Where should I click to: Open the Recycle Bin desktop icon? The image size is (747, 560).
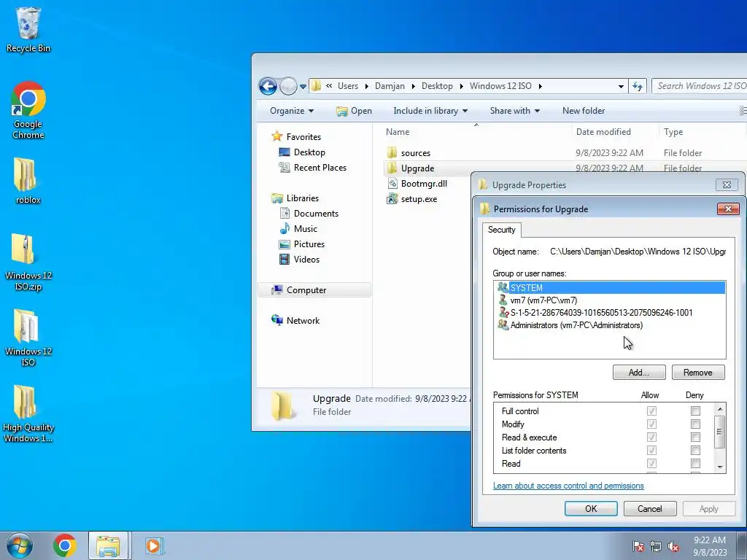(x=28, y=29)
